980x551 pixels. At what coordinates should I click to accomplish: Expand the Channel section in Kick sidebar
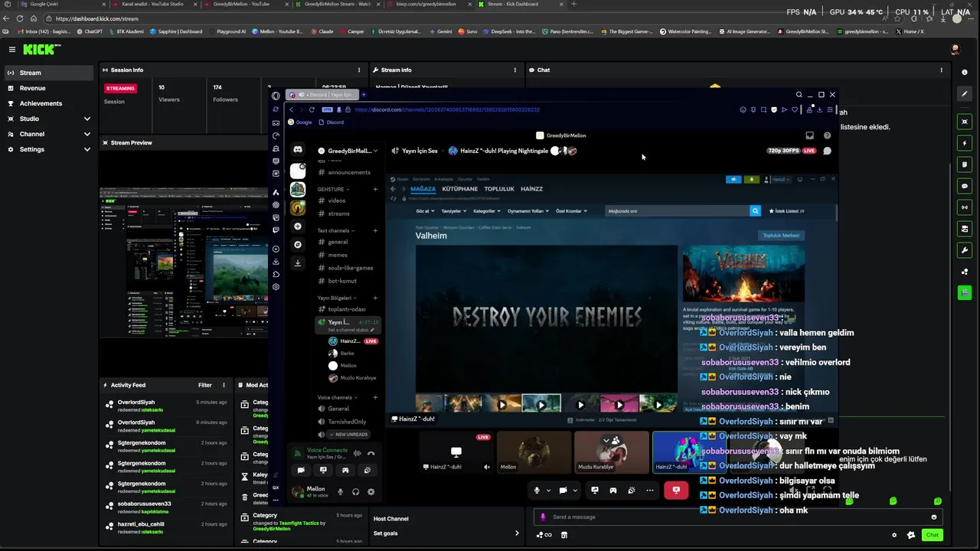coord(49,134)
